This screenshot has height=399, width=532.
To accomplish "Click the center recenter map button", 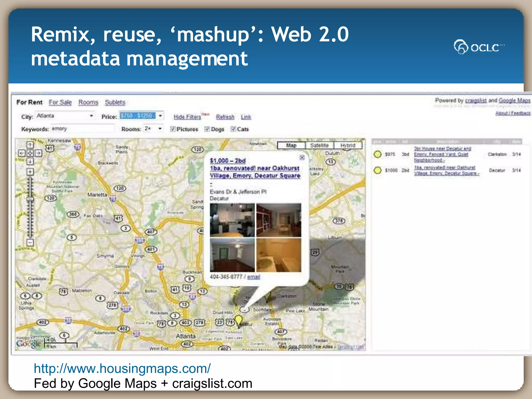I will pyautogui.click(x=30, y=153).
